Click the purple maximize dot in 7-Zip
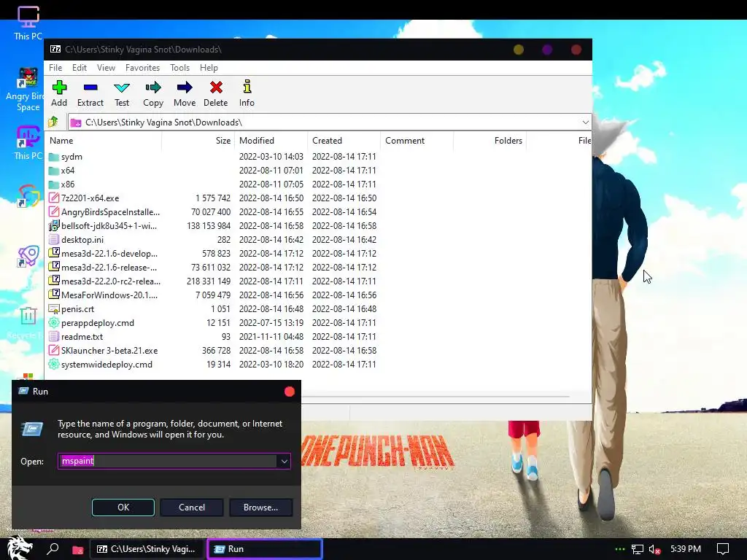Image resolution: width=747 pixels, height=560 pixels. click(547, 50)
